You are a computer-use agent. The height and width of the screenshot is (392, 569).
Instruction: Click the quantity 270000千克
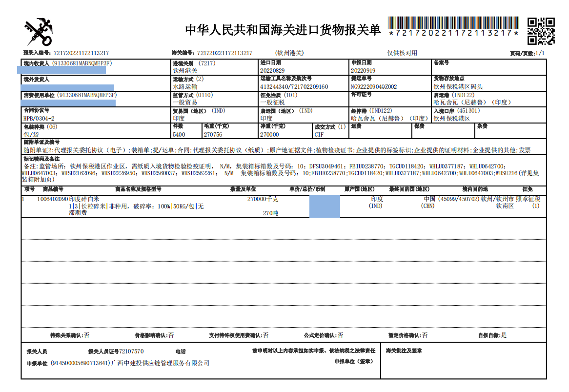tap(263, 199)
